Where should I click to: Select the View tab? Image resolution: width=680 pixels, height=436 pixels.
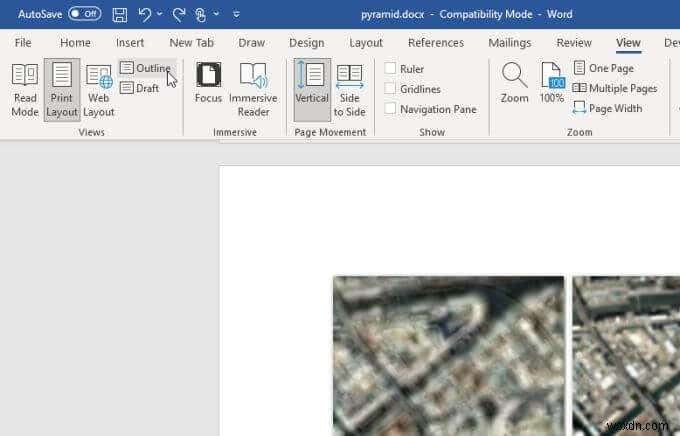pos(628,43)
